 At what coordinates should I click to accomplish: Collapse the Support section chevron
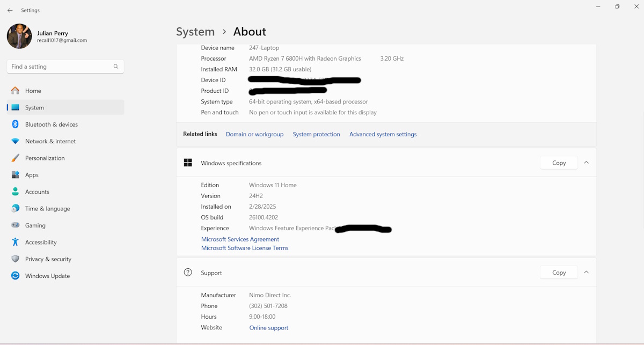click(586, 273)
